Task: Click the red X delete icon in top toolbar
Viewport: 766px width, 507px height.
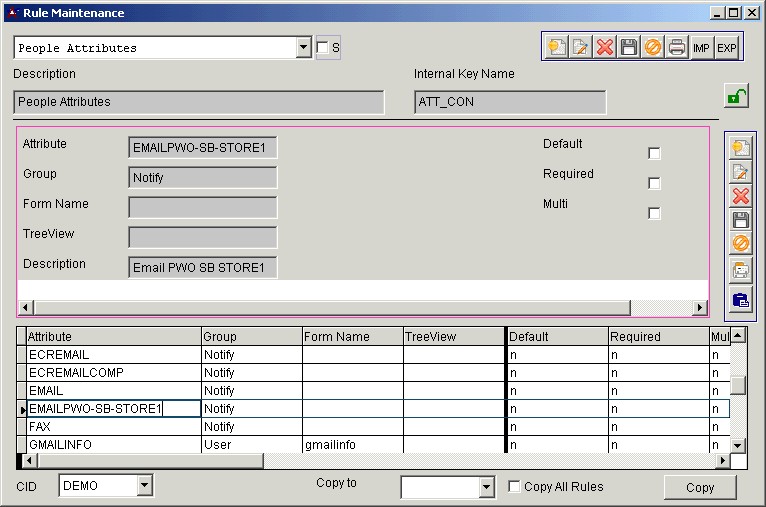Action: click(604, 48)
